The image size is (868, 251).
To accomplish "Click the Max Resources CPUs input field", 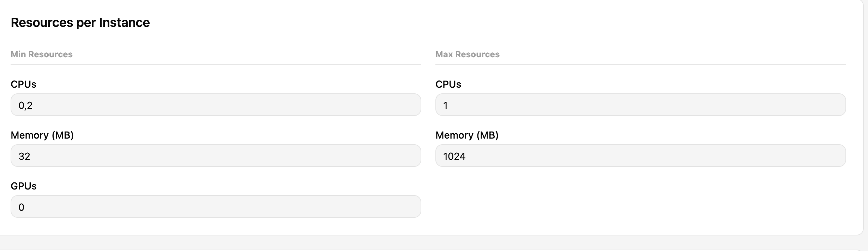I will click(640, 105).
